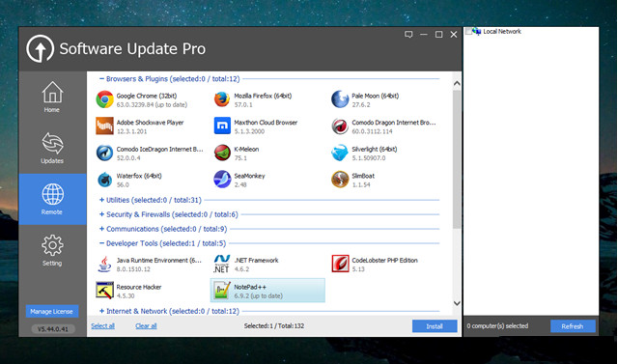The image size is (618, 364).
Task: Open the Setting section
Action: coord(52,250)
